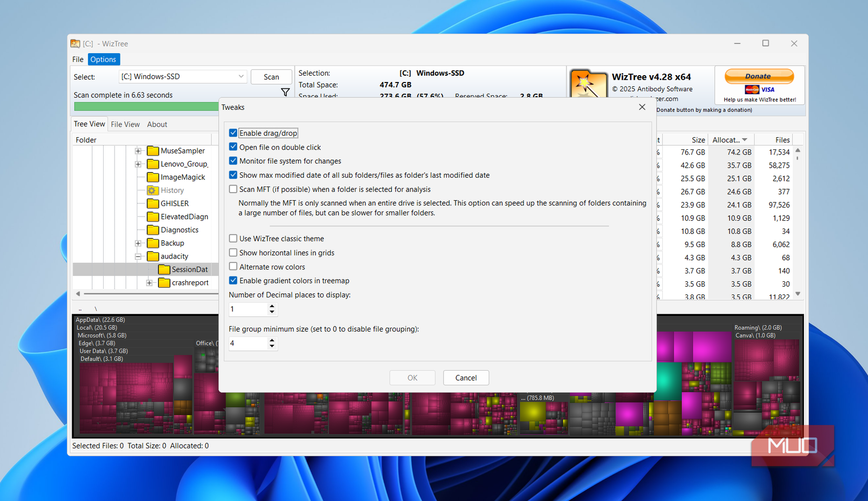This screenshot has height=501, width=868.
Task: Click the GHISLER folder icon
Action: pyautogui.click(x=153, y=203)
